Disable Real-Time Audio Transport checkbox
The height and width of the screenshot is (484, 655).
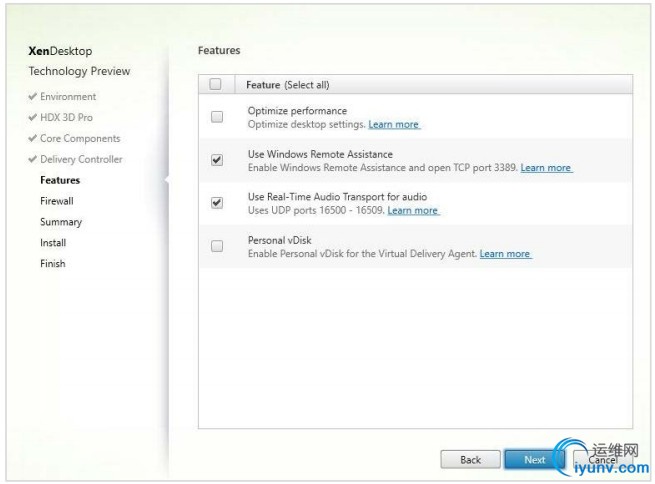coord(217,203)
